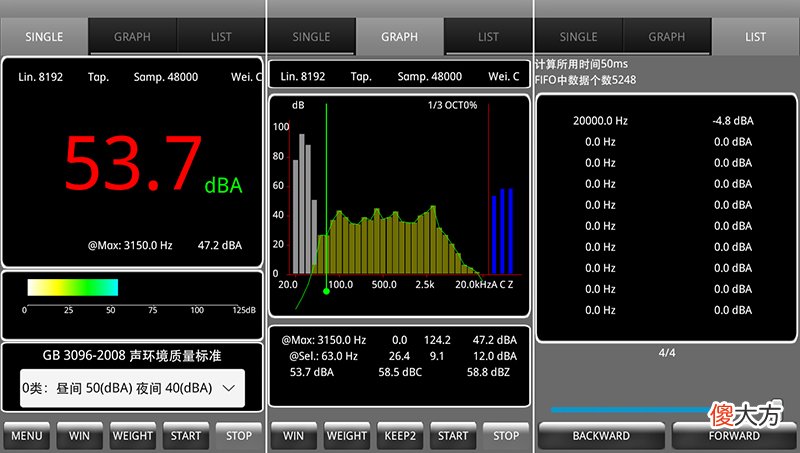Tap the KEEP2 button
The height and width of the screenshot is (453, 800).
tap(400, 436)
